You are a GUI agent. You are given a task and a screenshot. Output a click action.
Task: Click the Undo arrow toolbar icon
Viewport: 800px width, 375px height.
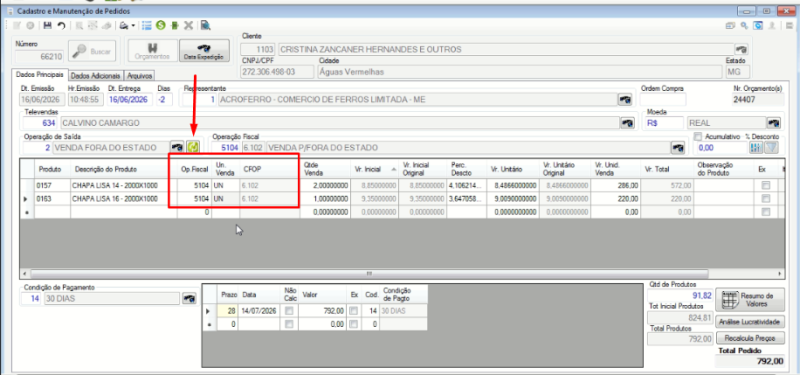[61, 25]
